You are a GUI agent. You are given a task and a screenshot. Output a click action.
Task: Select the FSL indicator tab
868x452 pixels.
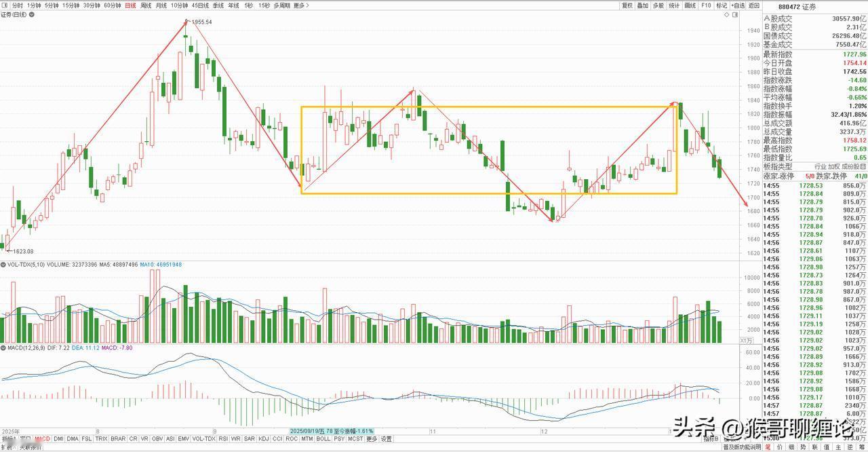coord(87,438)
